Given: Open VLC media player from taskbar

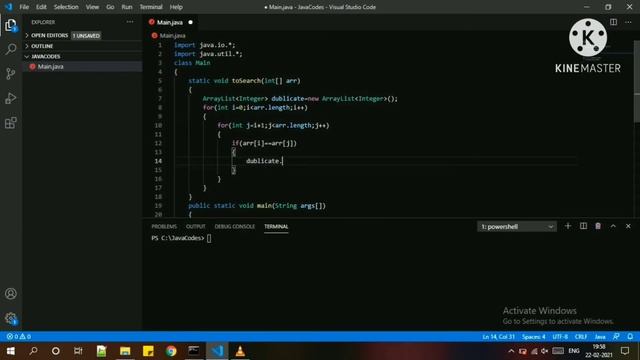Looking at the screenshot, I should pyautogui.click(x=240, y=351).
